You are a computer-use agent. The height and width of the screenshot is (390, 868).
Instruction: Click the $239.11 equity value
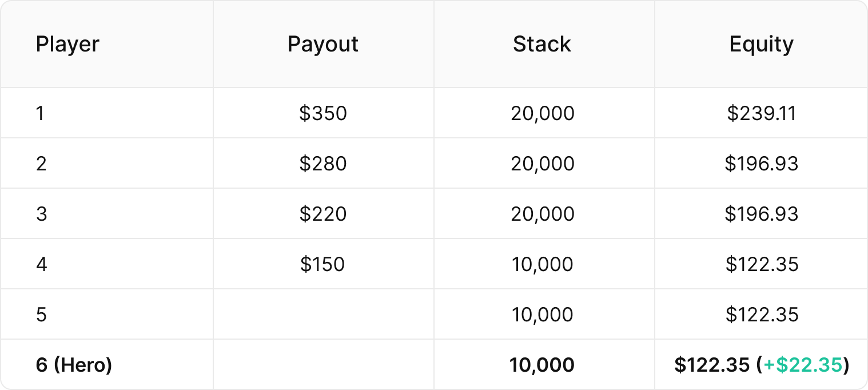click(x=762, y=113)
